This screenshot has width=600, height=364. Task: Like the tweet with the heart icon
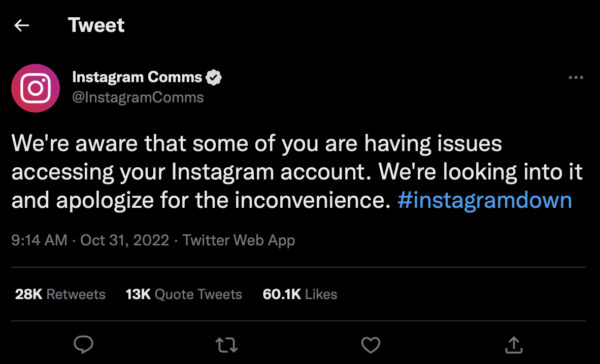[371, 344]
